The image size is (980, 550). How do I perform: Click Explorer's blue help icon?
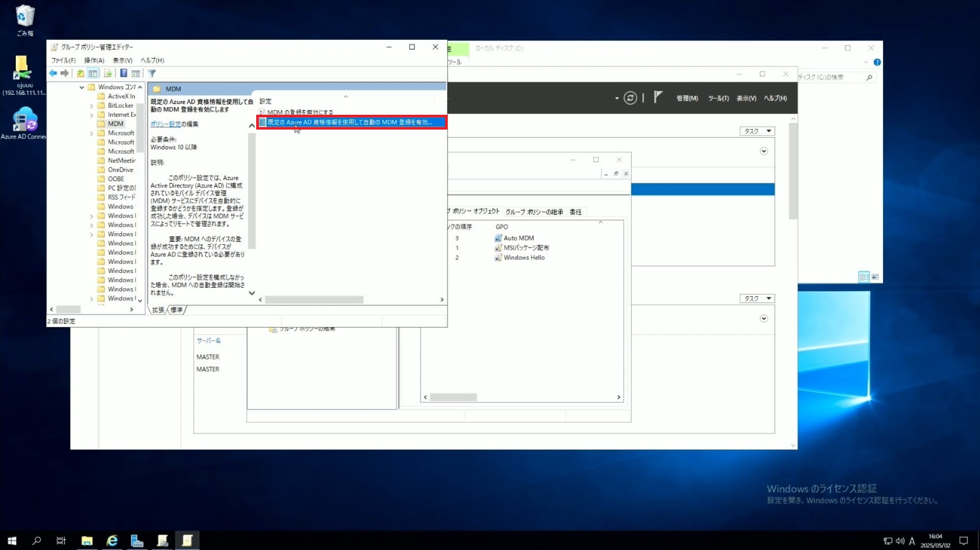click(x=877, y=62)
